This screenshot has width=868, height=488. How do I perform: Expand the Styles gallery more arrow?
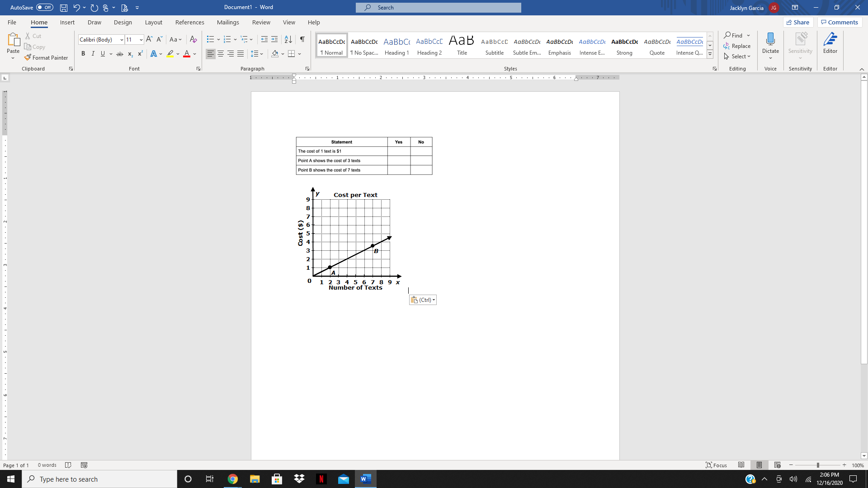[710, 54]
